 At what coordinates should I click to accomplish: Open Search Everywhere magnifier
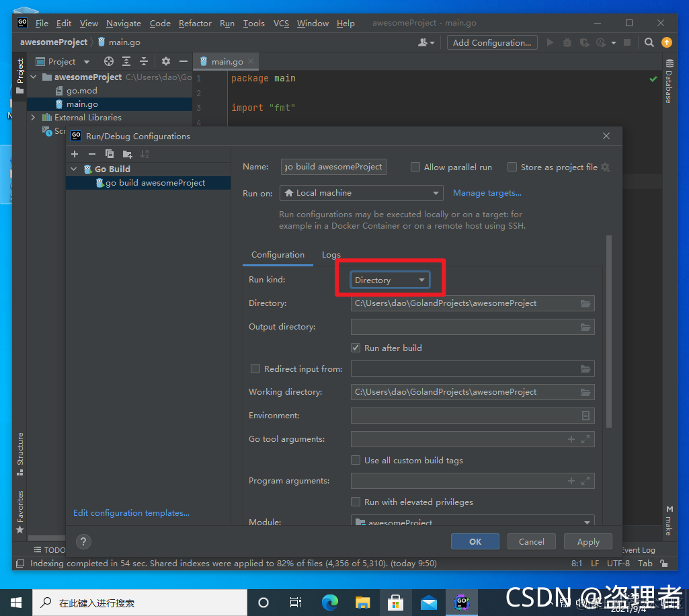tap(649, 42)
